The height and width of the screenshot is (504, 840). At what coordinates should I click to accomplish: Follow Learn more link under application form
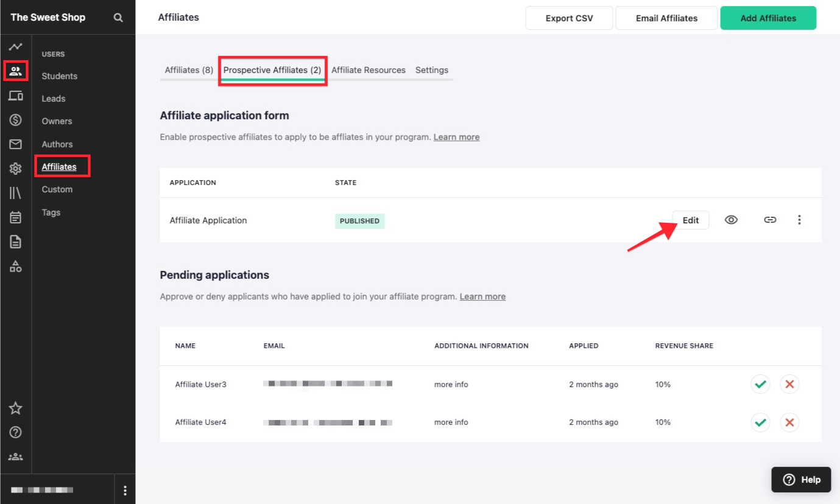(x=456, y=137)
